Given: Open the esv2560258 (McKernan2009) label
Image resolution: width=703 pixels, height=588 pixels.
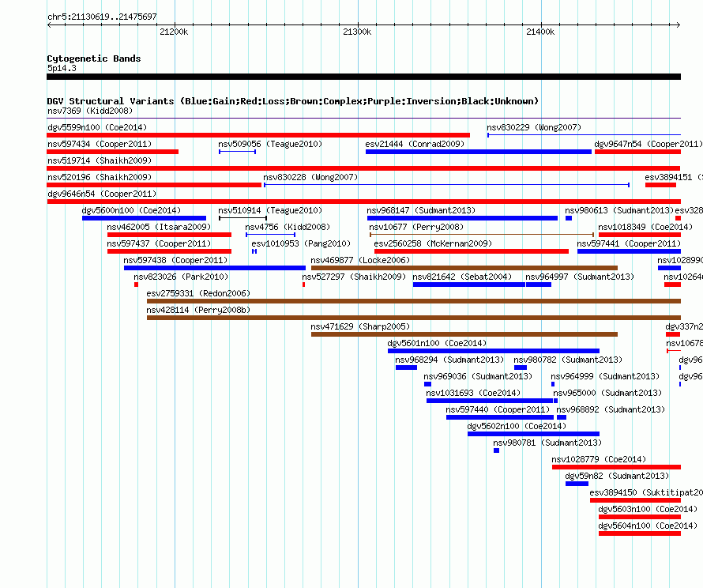Looking at the screenshot, I should tap(433, 243).
